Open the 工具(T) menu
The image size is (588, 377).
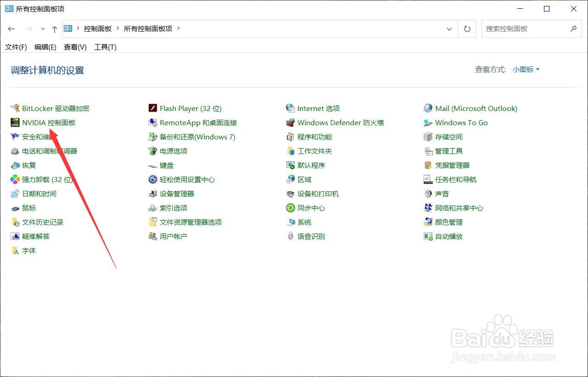coord(105,47)
